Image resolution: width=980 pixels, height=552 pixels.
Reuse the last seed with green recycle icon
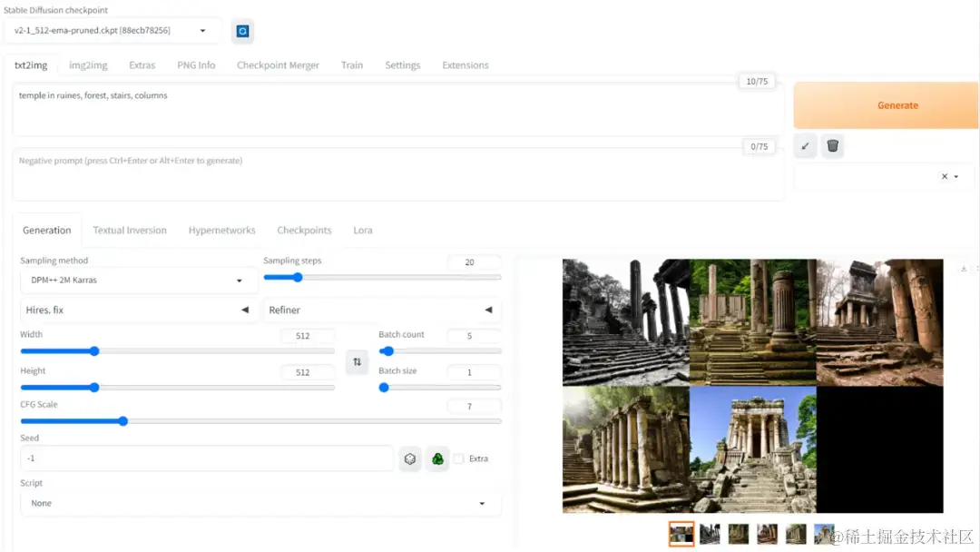point(437,458)
